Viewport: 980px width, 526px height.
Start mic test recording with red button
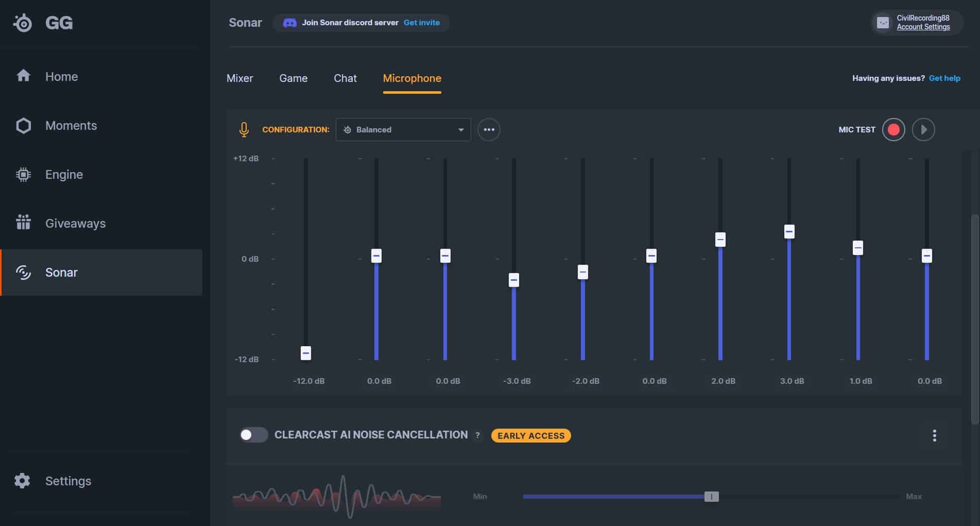coord(893,129)
